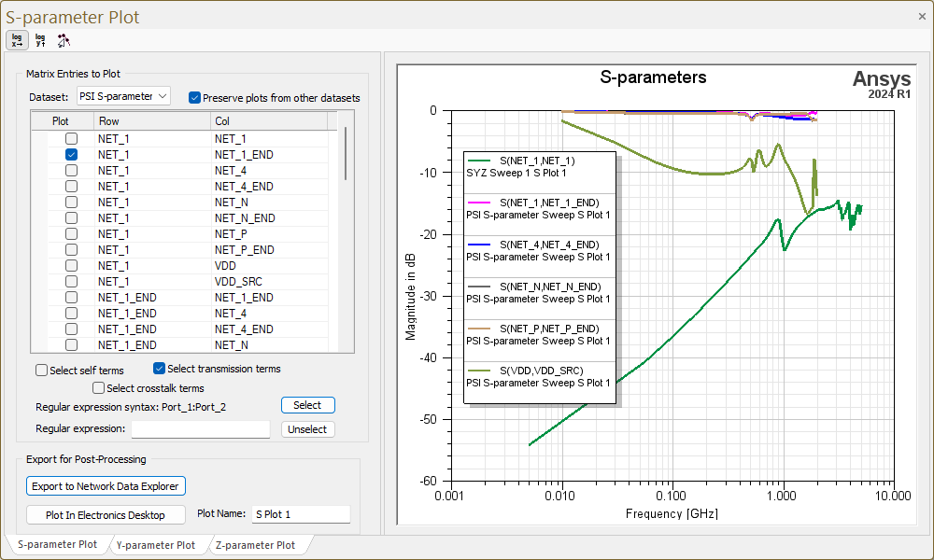This screenshot has height=560, width=934.
Task: Click Plot In Electronics Desktop
Action: (x=106, y=514)
